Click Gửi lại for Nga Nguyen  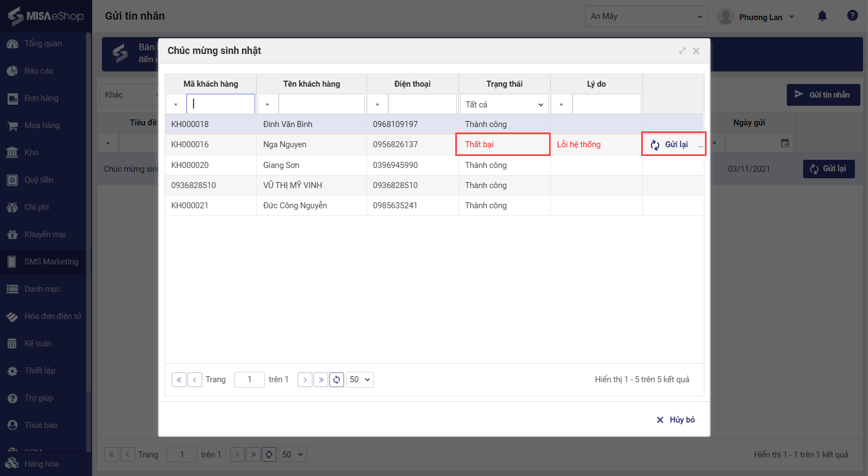[x=670, y=144]
